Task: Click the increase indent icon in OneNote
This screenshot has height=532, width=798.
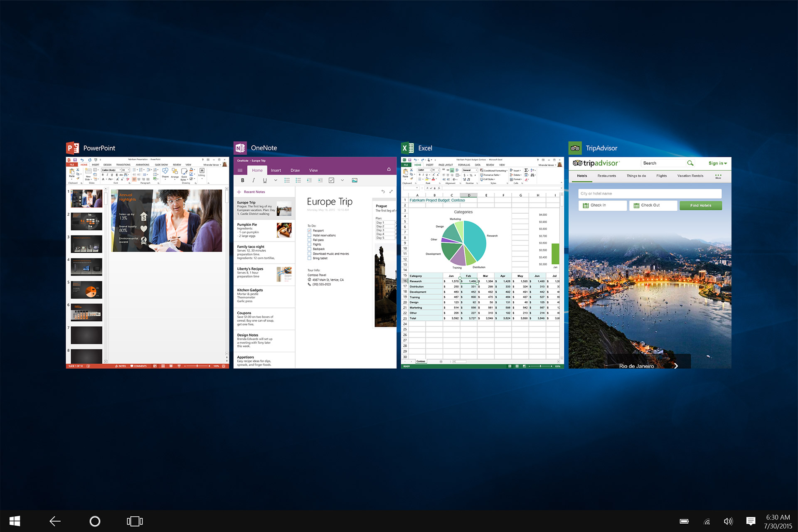Action: click(320, 180)
